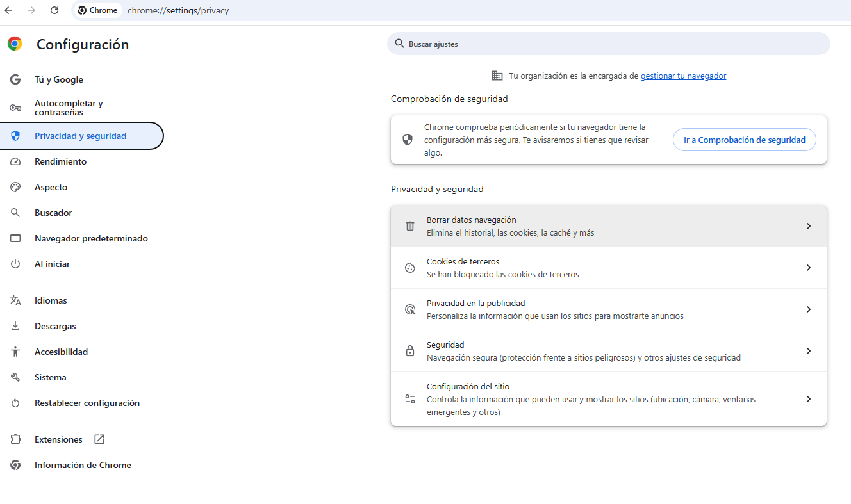The height and width of the screenshot is (504, 851).
Task: Click Ir a Comprobación de seguridad button
Action: (x=745, y=140)
